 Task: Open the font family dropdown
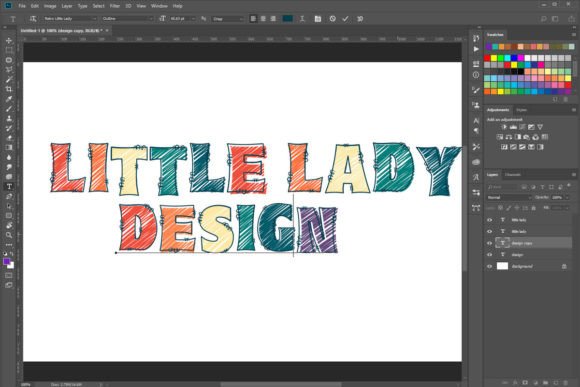70,18
